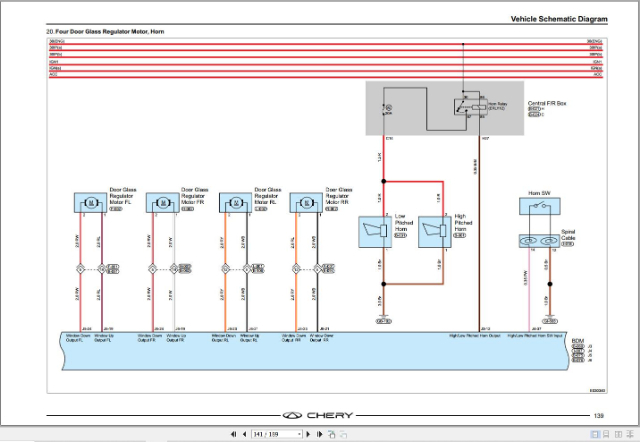Click the Spiral Cable component
The height and width of the screenshot is (442, 640).
click(x=540, y=241)
